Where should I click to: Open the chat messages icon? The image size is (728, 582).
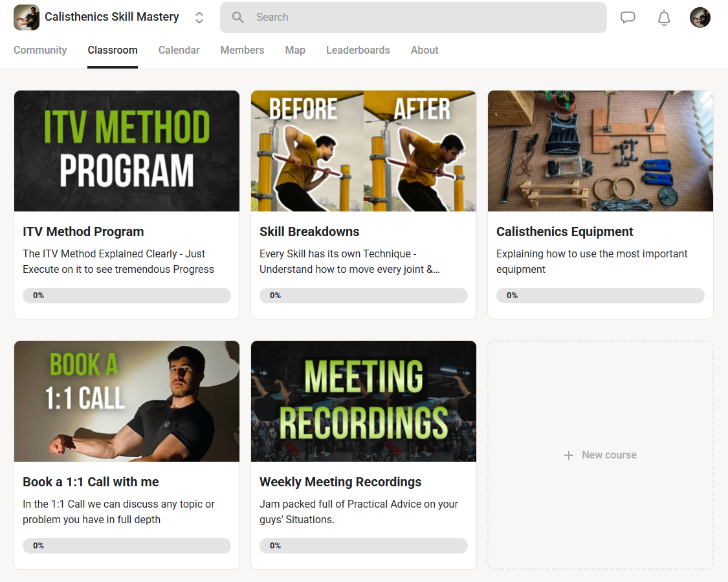(628, 17)
